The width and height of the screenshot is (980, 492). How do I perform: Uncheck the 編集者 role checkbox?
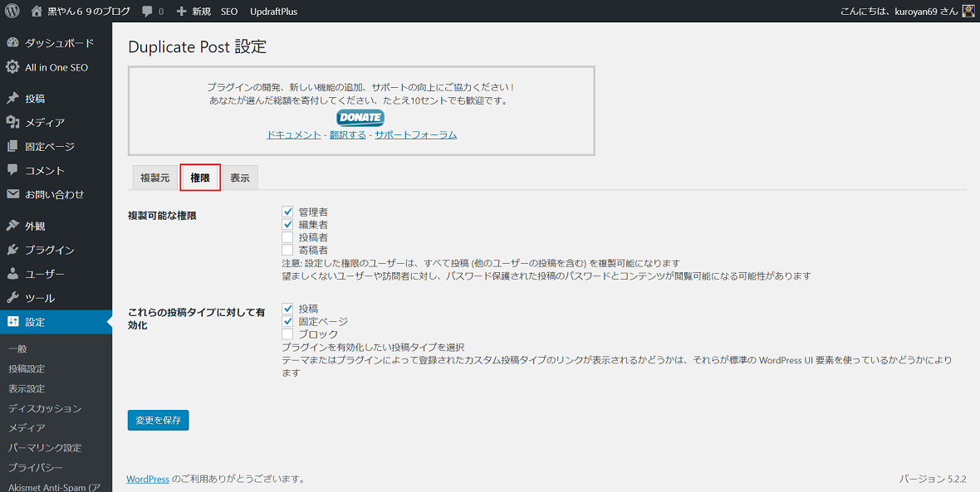[287, 224]
